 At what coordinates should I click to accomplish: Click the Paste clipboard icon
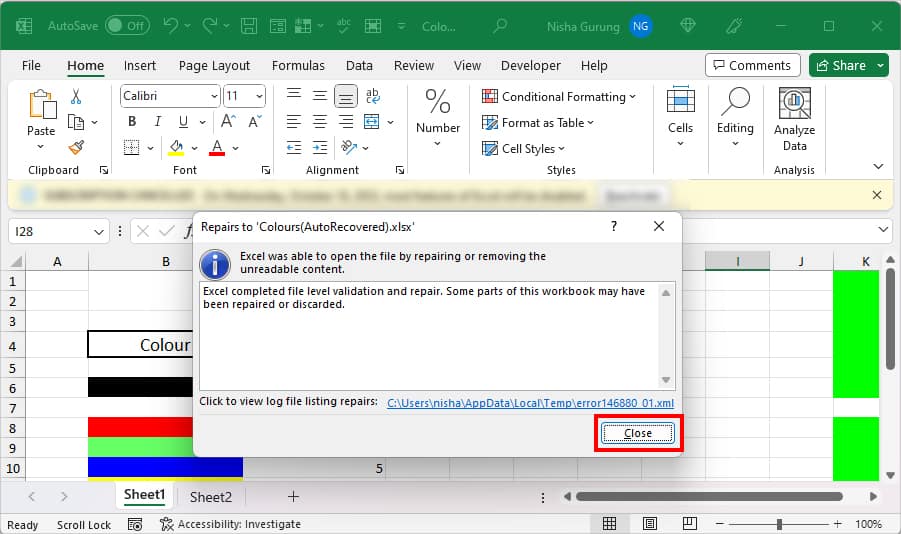pos(41,105)
